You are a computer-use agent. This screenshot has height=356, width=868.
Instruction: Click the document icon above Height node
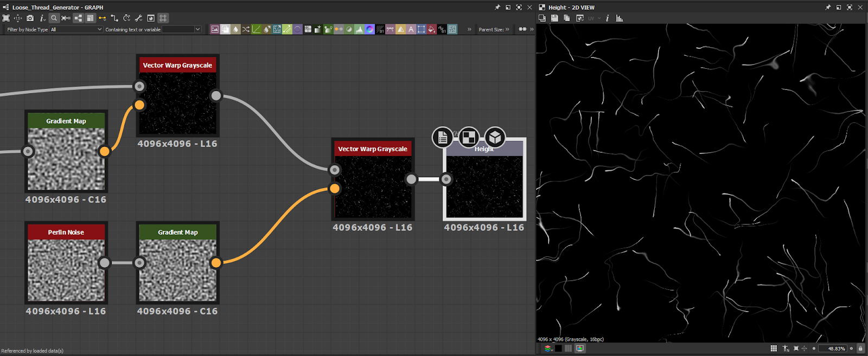click(443, 138)
